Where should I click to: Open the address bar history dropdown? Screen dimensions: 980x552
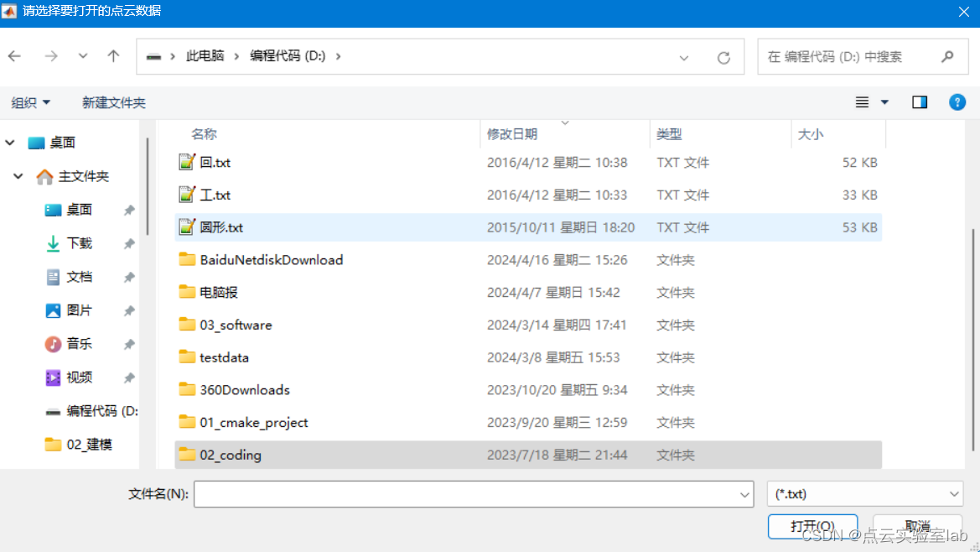click(x=684, y=55)
